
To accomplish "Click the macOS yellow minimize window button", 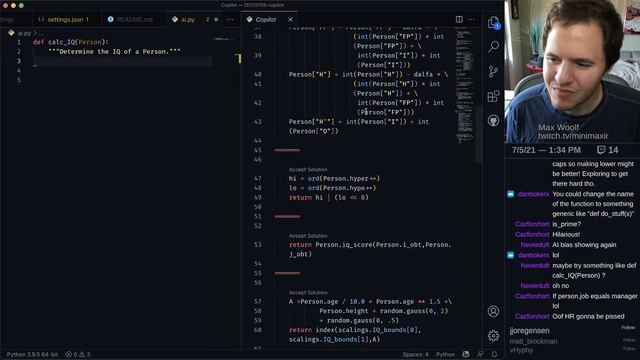I will point(13,5).
